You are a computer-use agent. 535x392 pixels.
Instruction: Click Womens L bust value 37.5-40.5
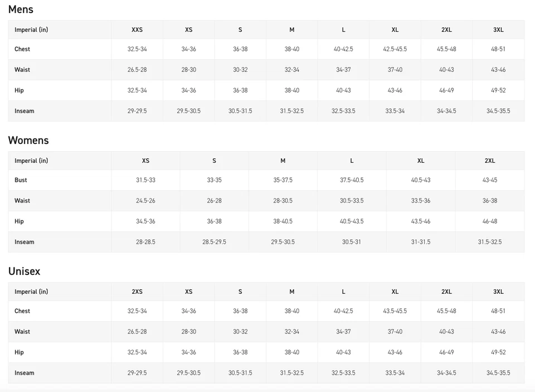coord(352,180)
